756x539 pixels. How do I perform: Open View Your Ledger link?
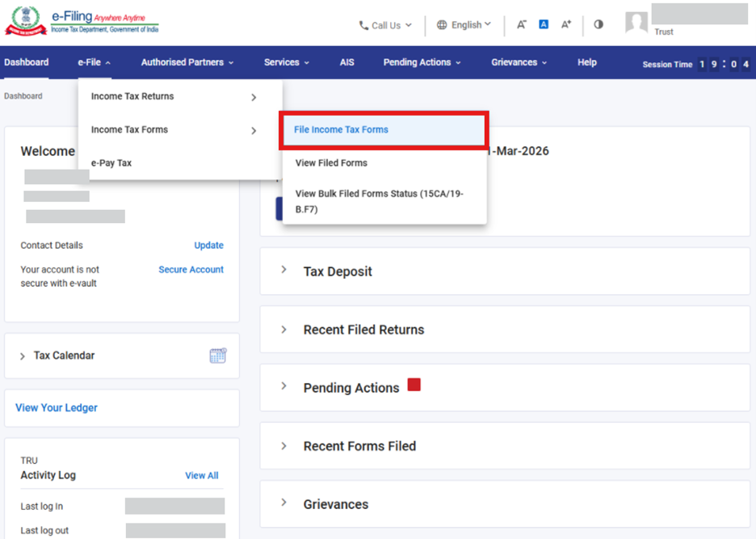[57, 408]
